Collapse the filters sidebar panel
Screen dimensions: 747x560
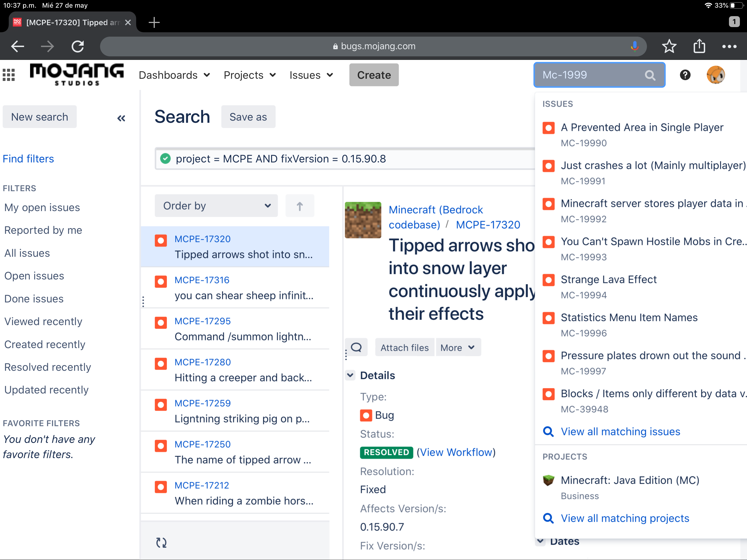coord(121,118)
